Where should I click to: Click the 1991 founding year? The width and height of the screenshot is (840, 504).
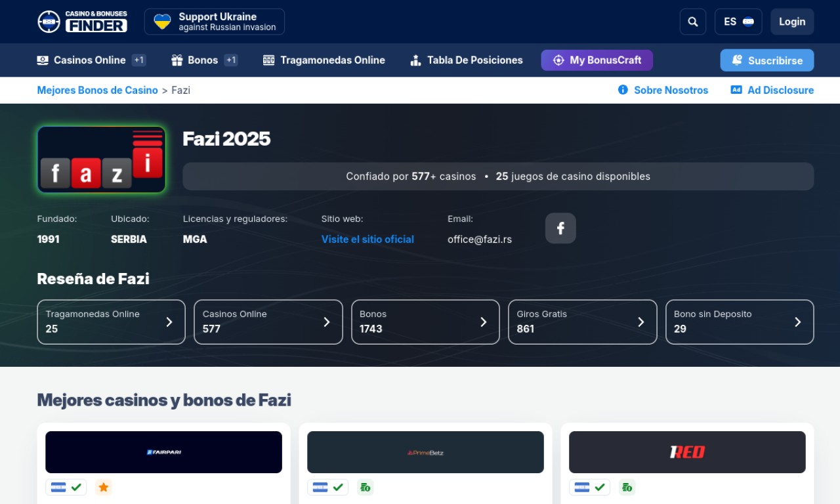[x=49, y=240]
